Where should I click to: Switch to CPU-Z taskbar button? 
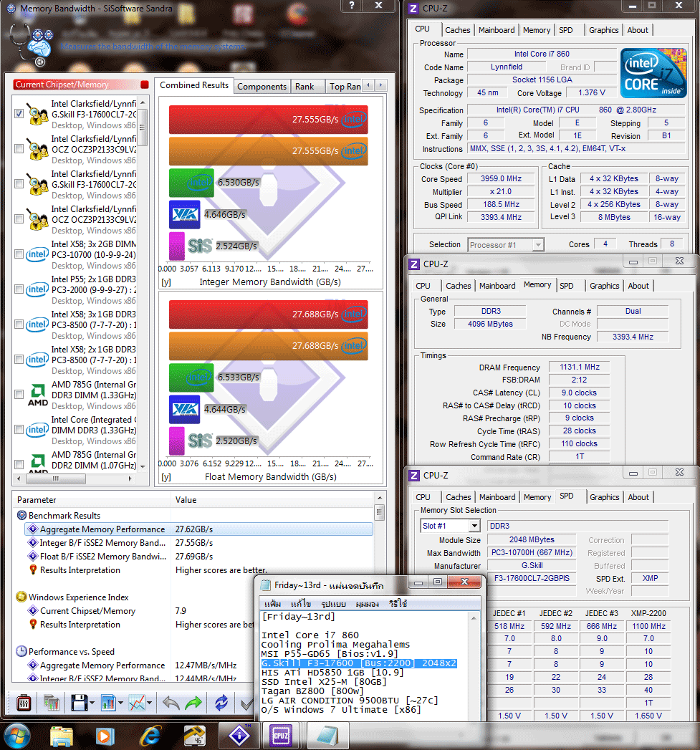(280, 736)
